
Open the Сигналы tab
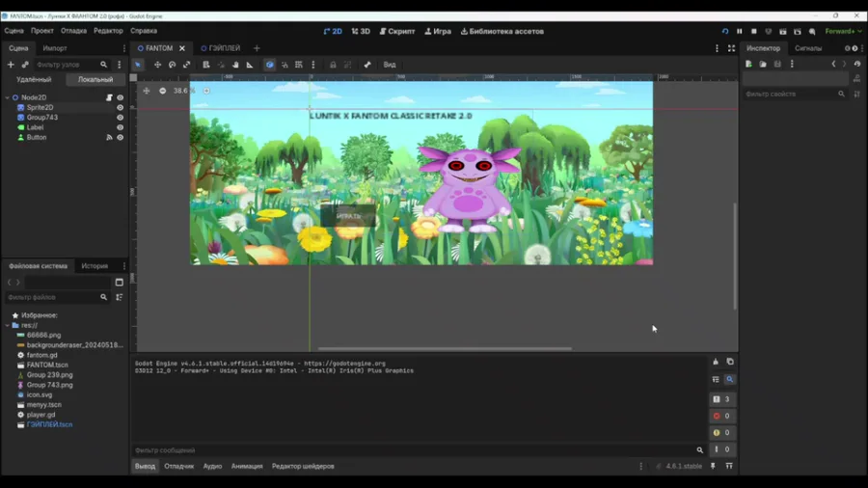pyautogui.click(x=808, y=48)
